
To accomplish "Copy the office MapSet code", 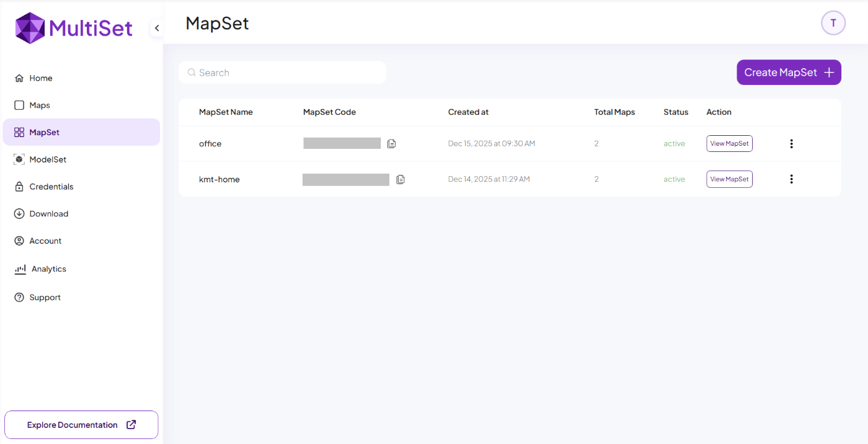I will [391, 144].
